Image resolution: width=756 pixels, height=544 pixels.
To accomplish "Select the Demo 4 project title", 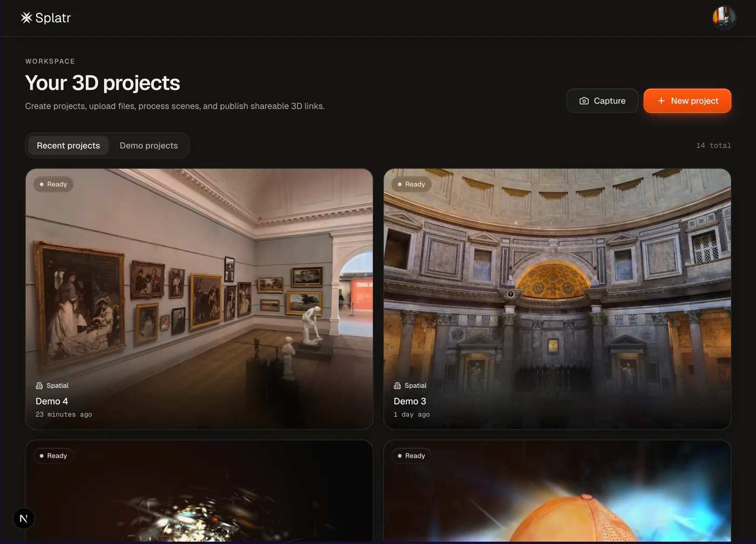I will pos(52,401).
